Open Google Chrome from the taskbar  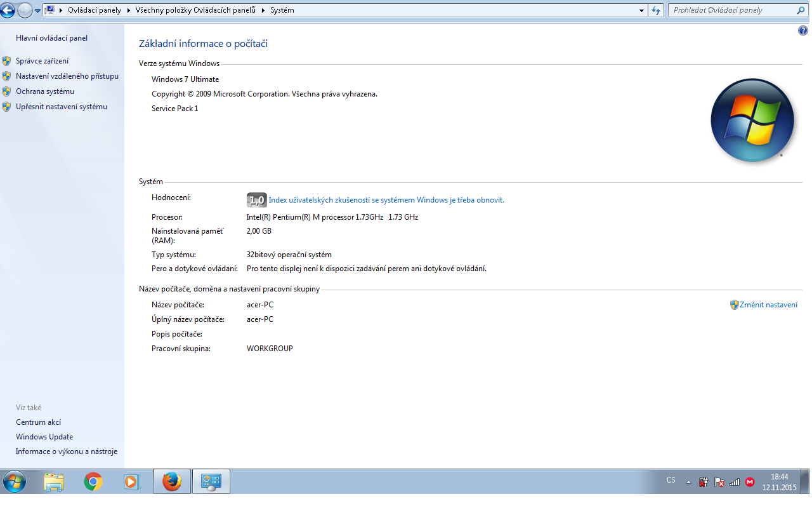[x=93, y=482]
